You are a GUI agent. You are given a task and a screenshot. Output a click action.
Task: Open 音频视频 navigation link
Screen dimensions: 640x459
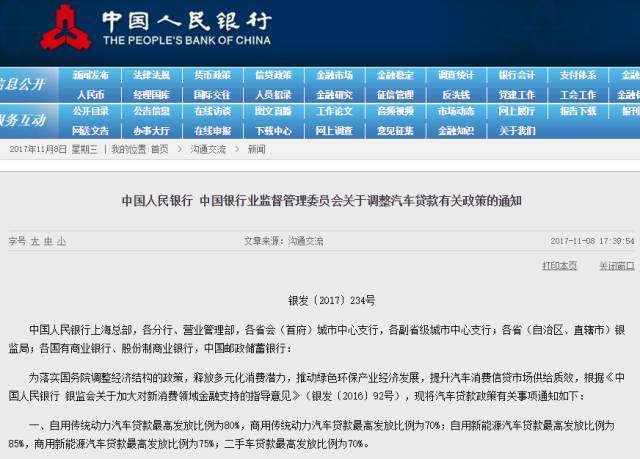click(x=395, y=111)
